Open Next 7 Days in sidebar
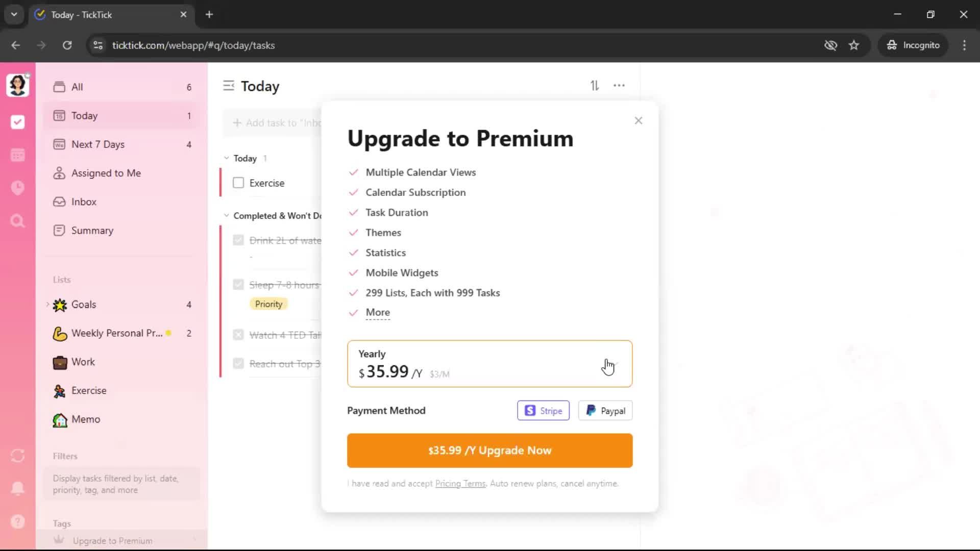 pos(98,144)
